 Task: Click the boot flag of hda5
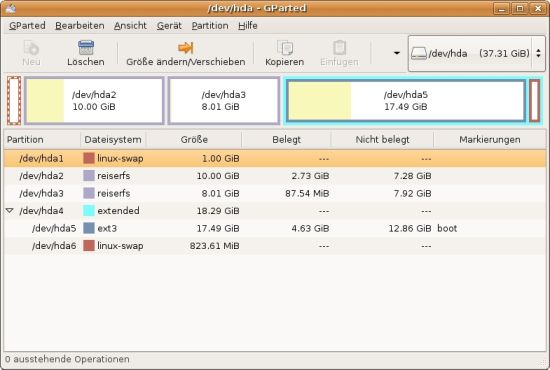447,228
